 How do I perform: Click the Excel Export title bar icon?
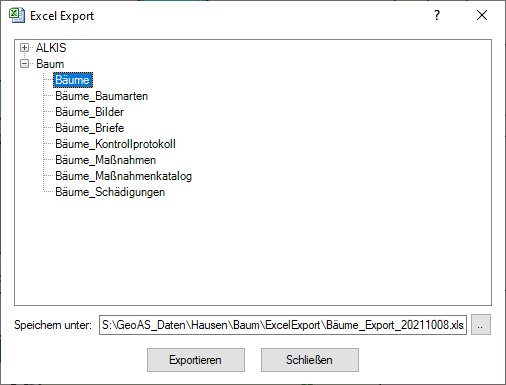[17, 15]
